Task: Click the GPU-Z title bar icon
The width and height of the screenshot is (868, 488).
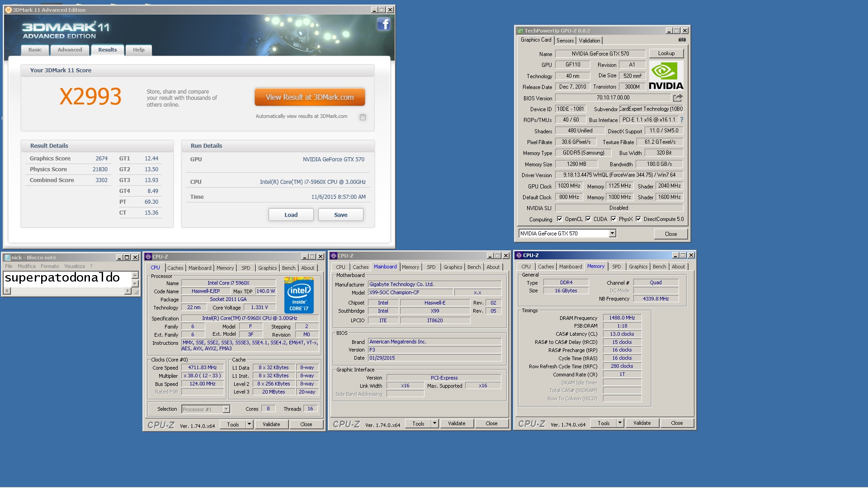Action: 520,31
